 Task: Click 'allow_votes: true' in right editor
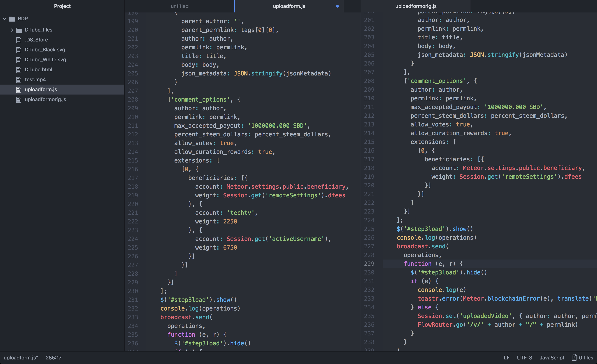[x=440, y=125]
